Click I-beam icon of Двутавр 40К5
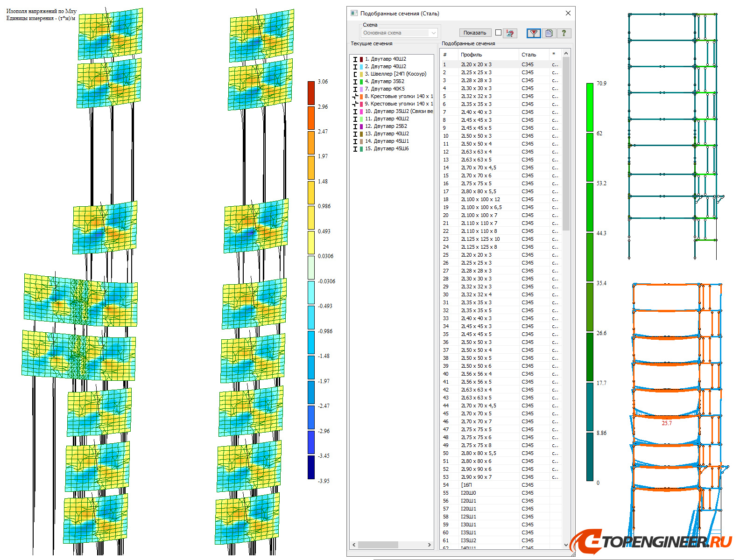 (355, 89)
